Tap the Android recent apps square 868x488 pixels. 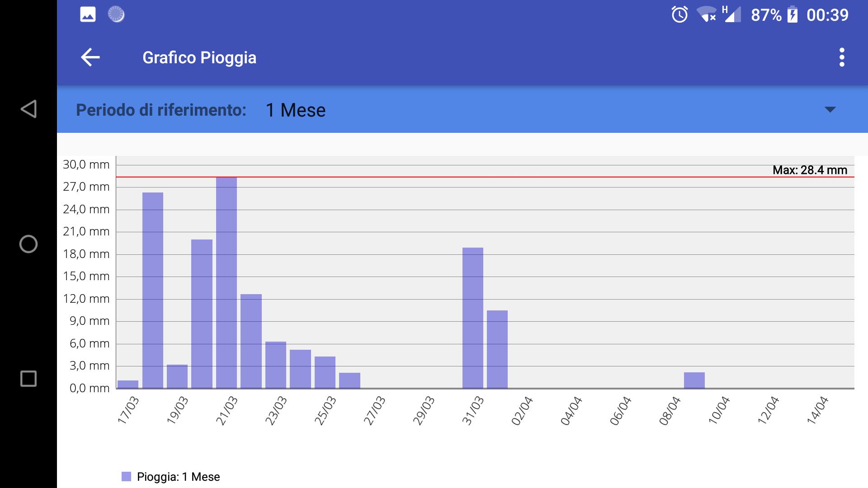tap(28, 379)
